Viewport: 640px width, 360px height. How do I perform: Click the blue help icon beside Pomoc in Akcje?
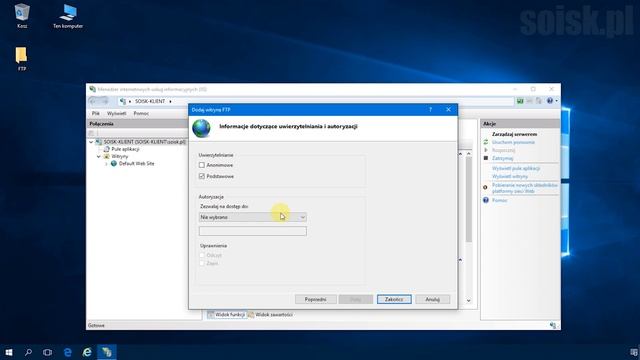tap(486, 200)
